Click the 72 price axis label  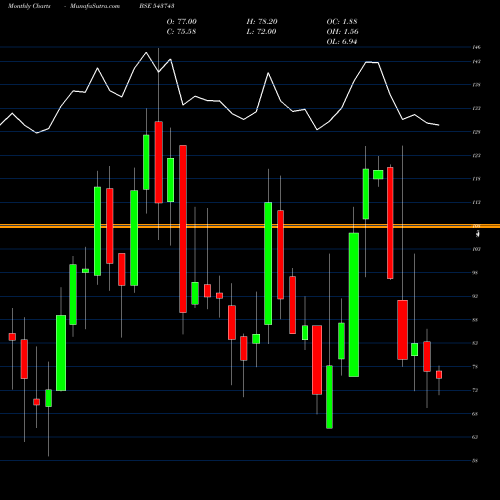[x=475, y=390]
